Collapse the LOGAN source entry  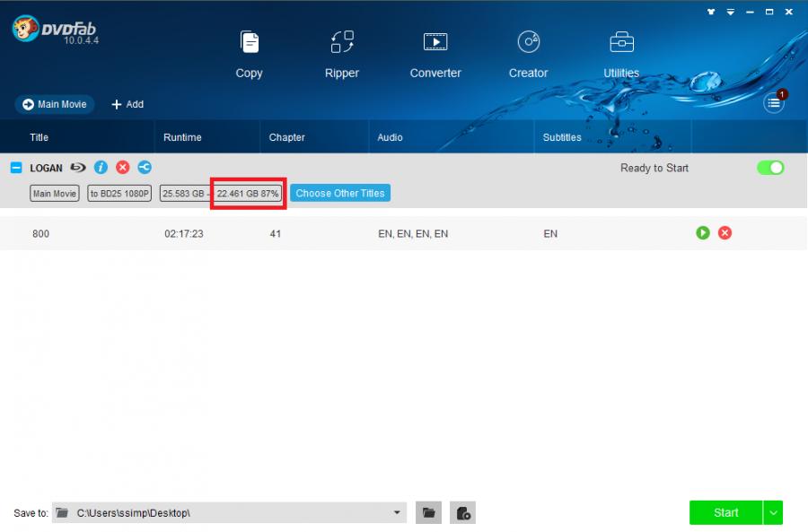point(16,168)
